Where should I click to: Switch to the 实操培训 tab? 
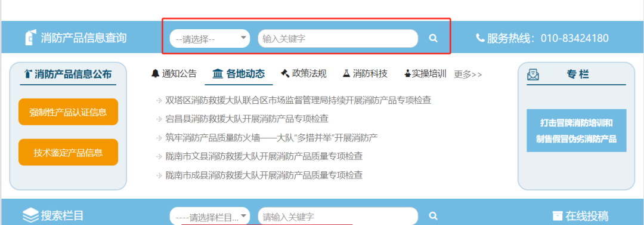coord(429,74)
